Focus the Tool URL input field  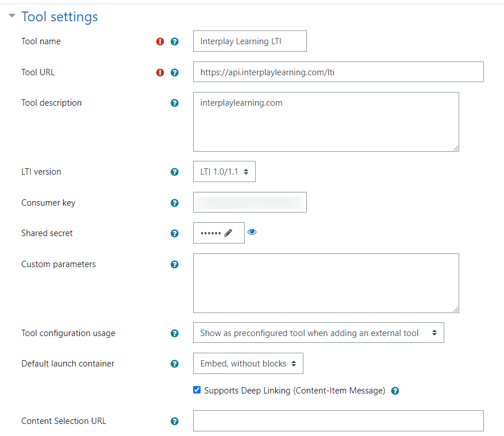click(x=338, y=72)
